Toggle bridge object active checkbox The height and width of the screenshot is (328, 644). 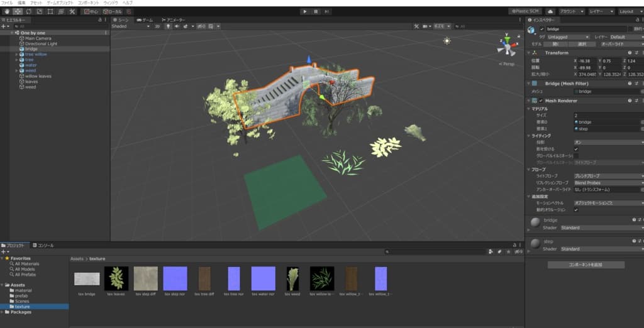point(541,29)
